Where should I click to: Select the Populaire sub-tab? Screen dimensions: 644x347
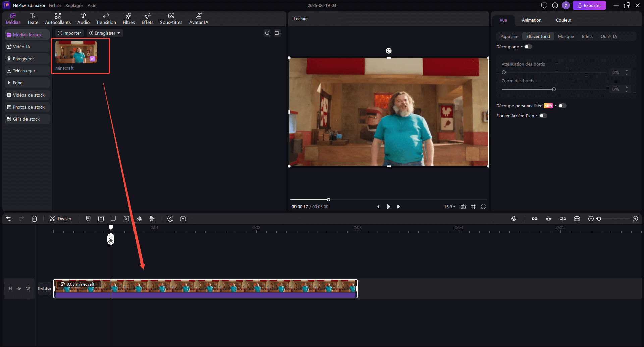[509, 36]
